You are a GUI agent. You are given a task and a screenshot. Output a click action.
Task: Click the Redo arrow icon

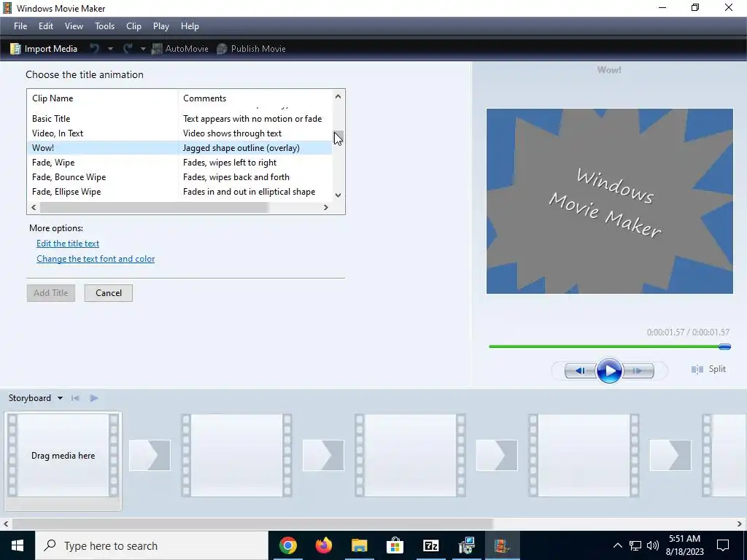[128, 49]
